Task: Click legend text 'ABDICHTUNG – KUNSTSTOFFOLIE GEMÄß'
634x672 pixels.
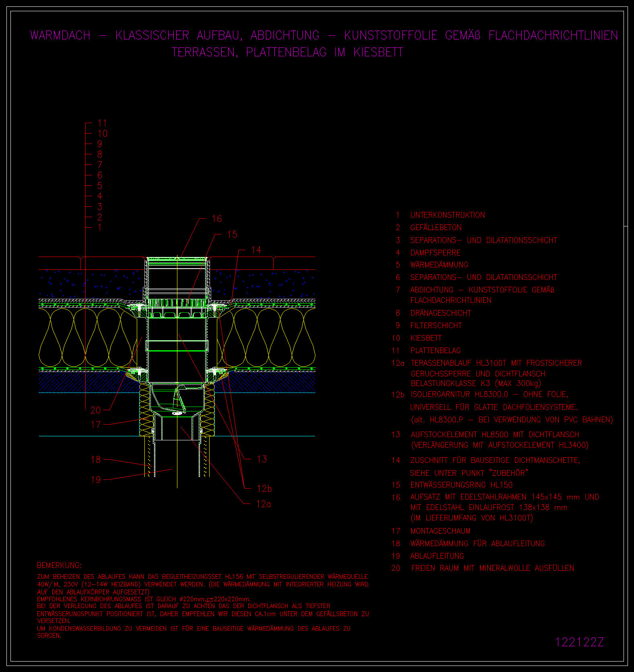Action: coord(482,290)
